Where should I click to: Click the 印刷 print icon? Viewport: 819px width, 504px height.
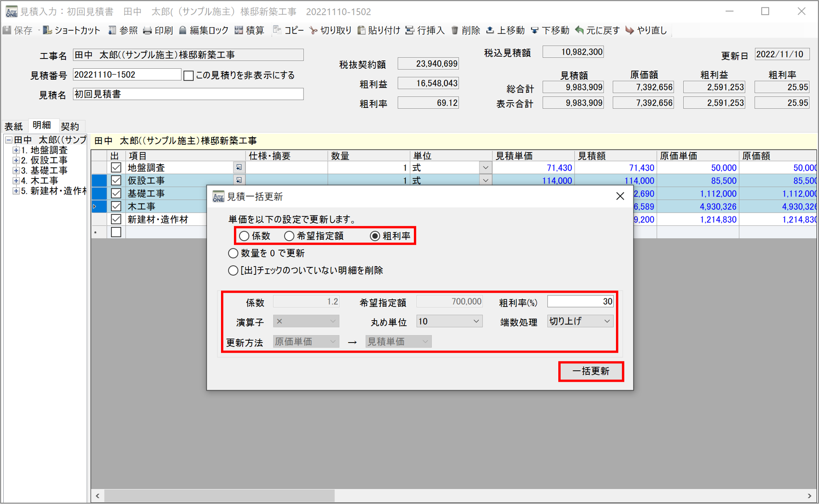pyautogui.click(x=148, y=30)
